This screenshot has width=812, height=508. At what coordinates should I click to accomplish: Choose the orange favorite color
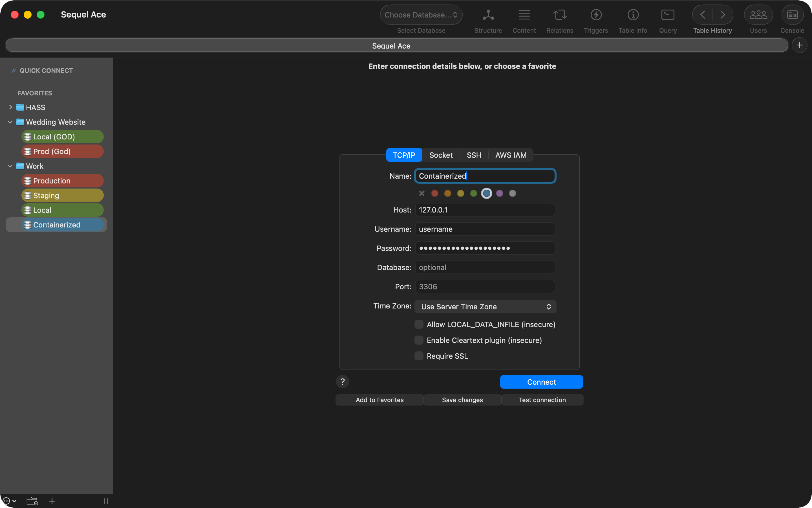click(448, 193)
